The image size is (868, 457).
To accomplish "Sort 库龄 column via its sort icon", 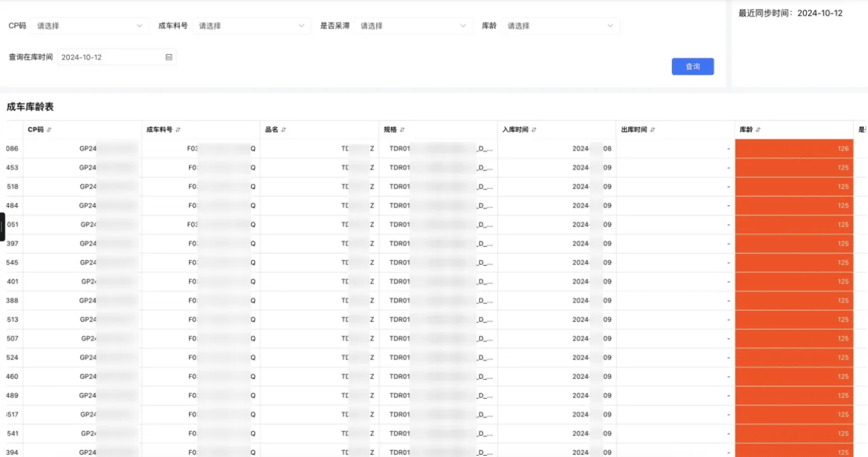I will click(758, 130).
